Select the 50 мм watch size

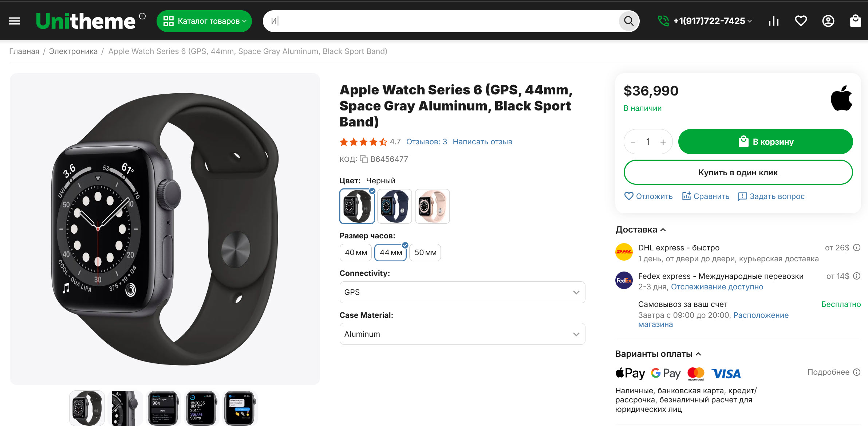tap(425, 253)
